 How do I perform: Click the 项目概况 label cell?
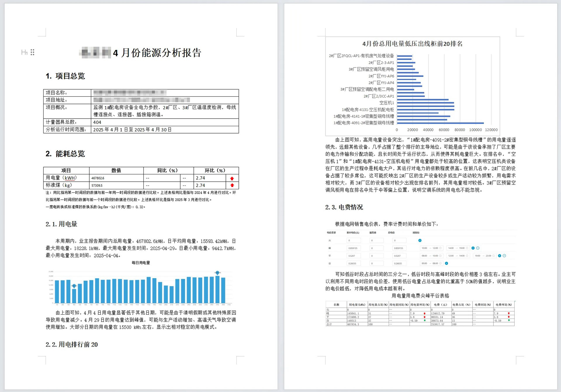67,111
